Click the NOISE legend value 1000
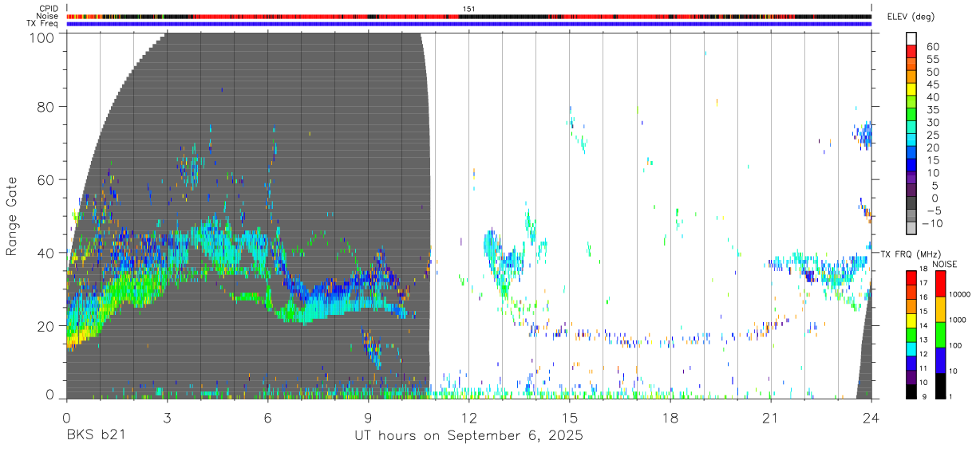Image resolution: width=980 pixels, height=452 pixels. [x=959, y=320]
